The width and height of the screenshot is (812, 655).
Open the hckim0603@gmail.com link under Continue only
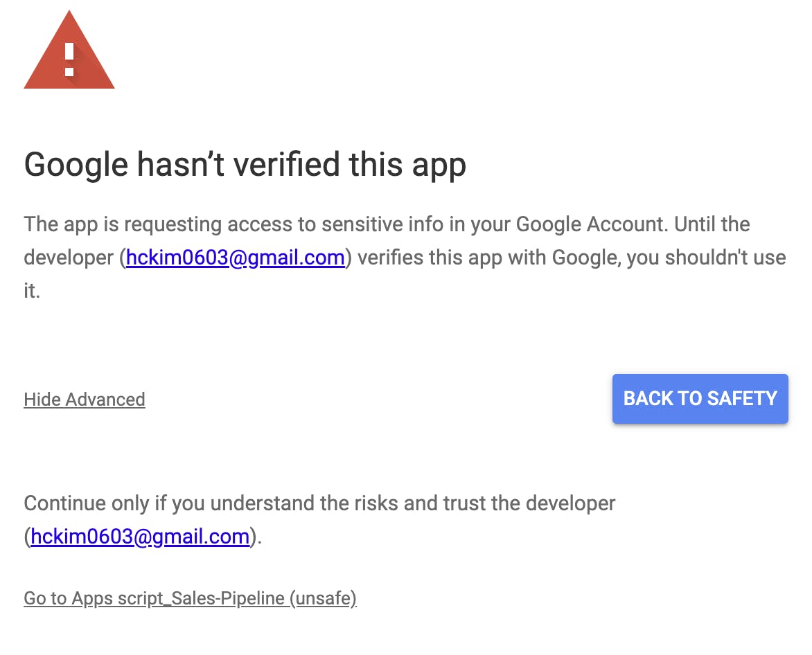(140, 537)
